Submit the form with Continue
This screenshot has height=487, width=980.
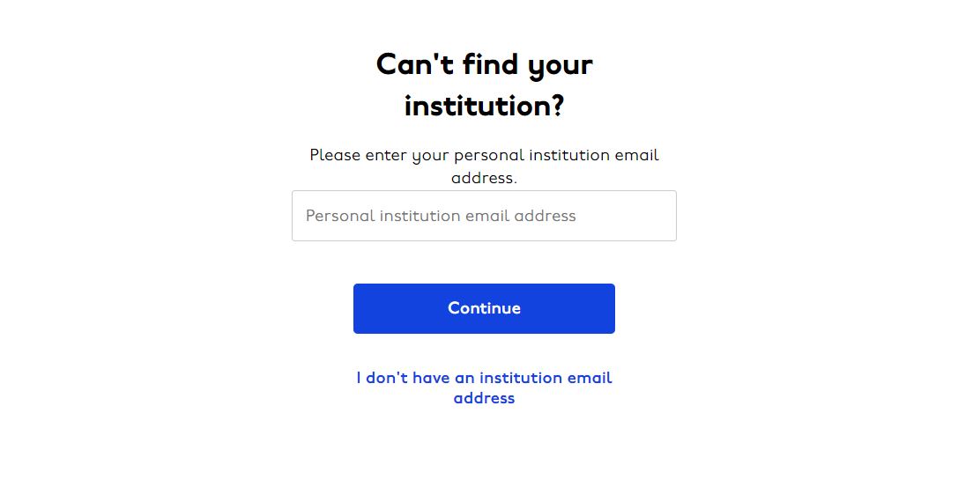point(484,308)
